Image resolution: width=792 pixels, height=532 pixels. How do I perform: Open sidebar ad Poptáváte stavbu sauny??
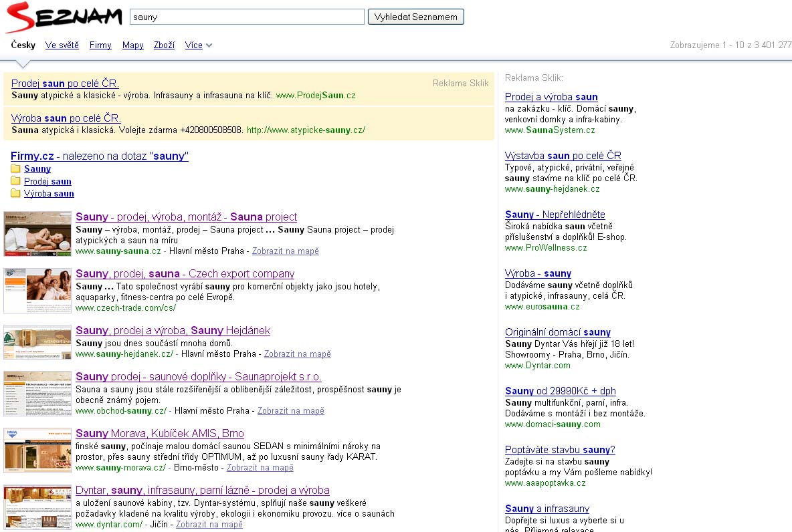560,450
